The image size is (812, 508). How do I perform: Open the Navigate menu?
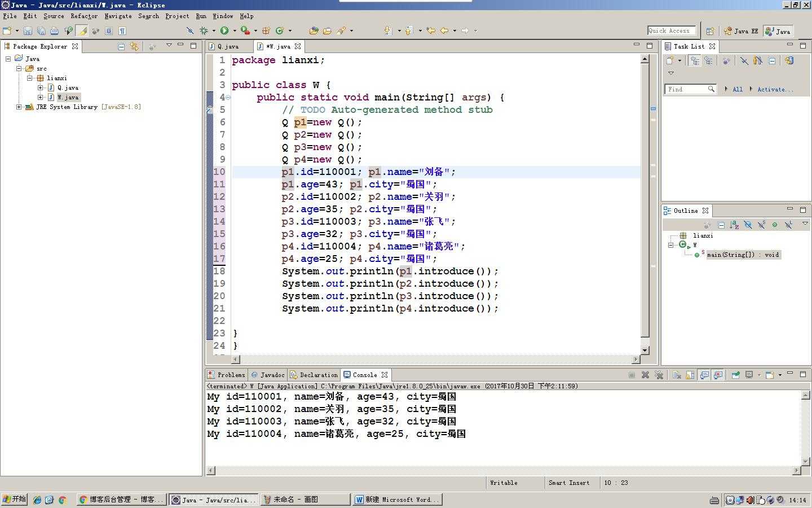coord(118,16)
